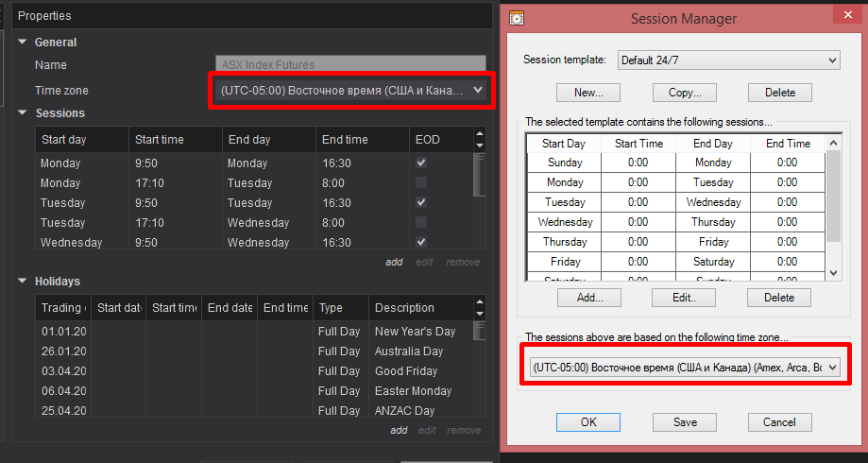Image resolution: width=868 pixels, height=463 pixels.
Task: Select the ANZAC Day holiday row
Action: (255, 410)
